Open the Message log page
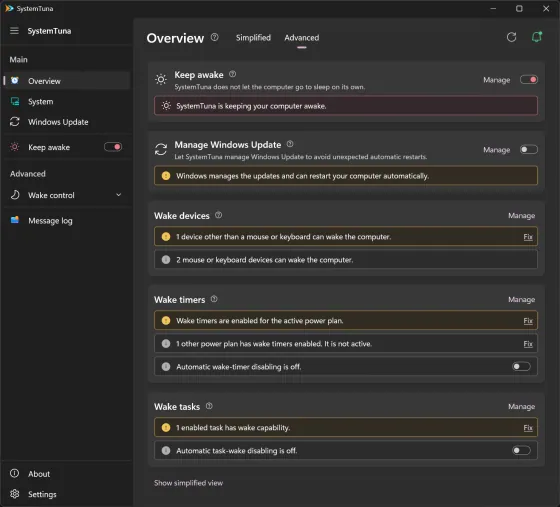 (67, 221)
